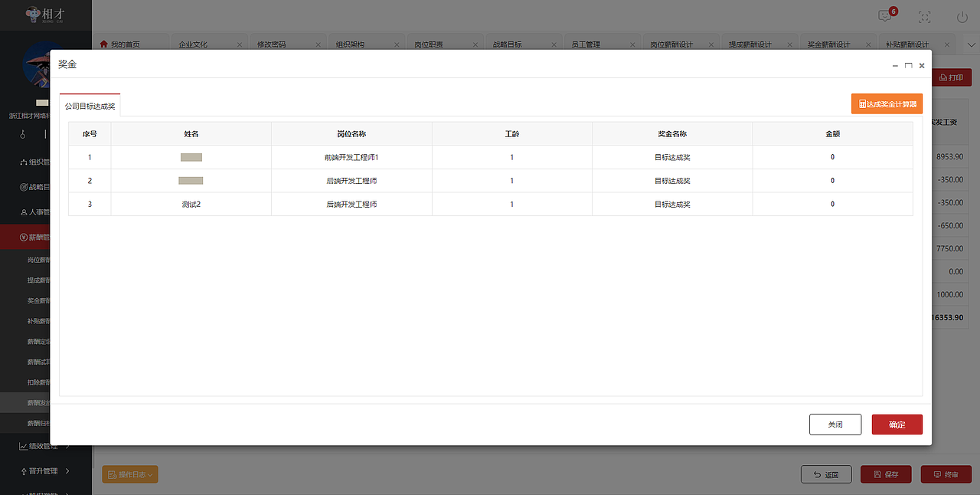Expand the 绩效管理 arrow in sidebar
Screen dimensions: 980x495
68,446
